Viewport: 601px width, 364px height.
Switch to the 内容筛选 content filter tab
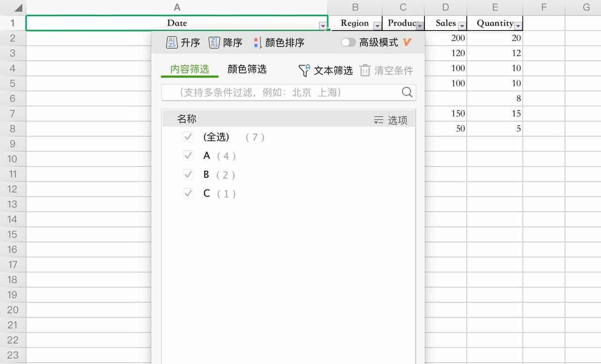(189, 69)
